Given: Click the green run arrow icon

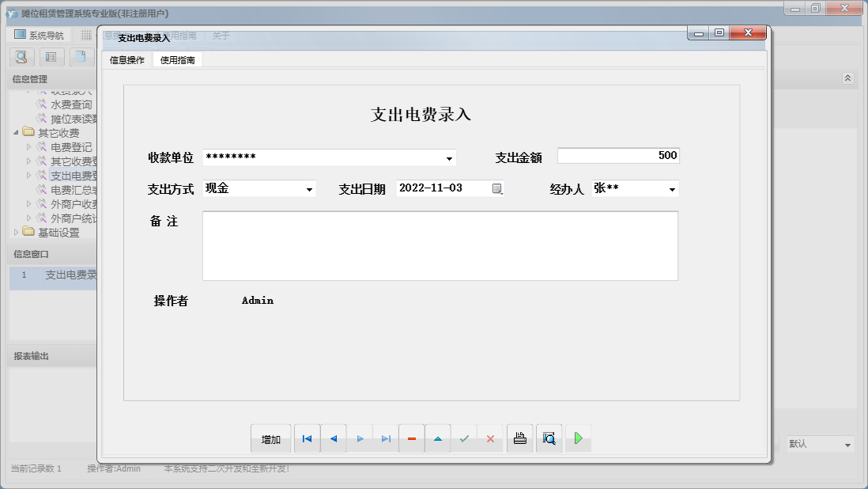Looking at the screenshot, I should 578,438.
